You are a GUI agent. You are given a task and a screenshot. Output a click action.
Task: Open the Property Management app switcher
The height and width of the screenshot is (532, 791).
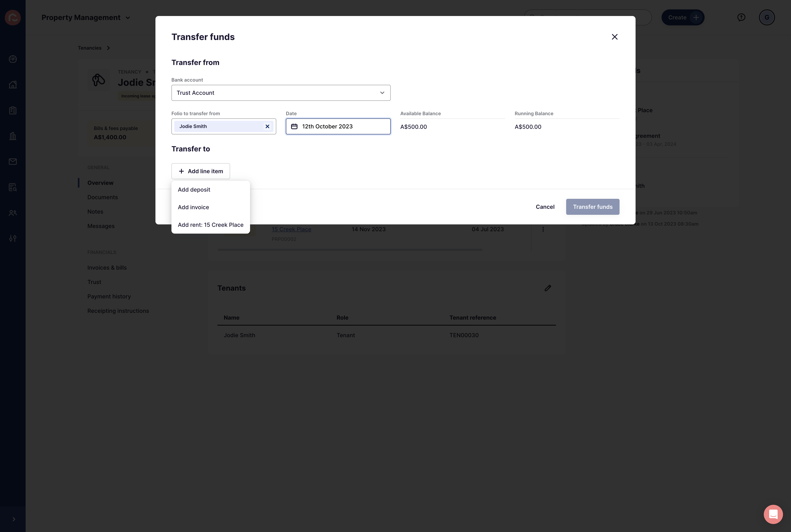[86, 17]
